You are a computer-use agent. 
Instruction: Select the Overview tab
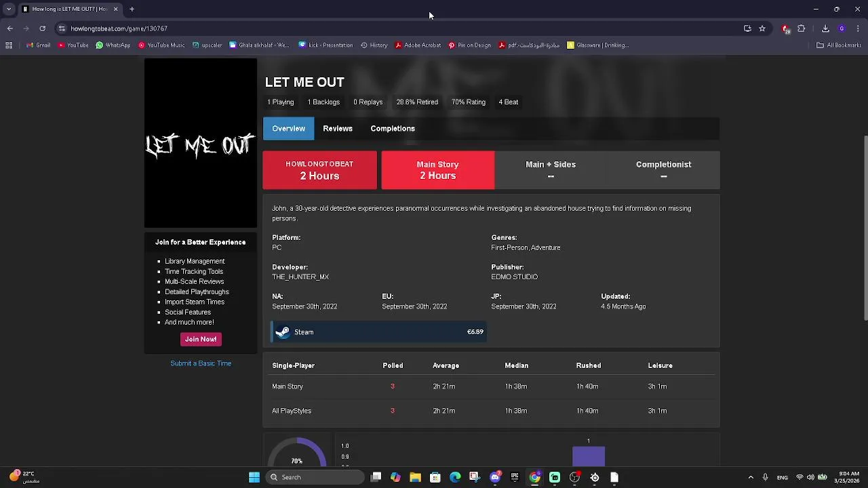point(288,128)
